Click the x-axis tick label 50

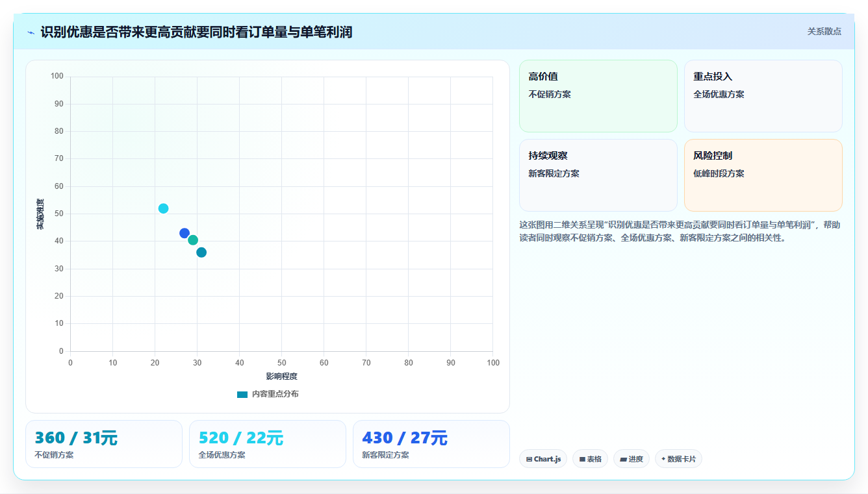282,363
